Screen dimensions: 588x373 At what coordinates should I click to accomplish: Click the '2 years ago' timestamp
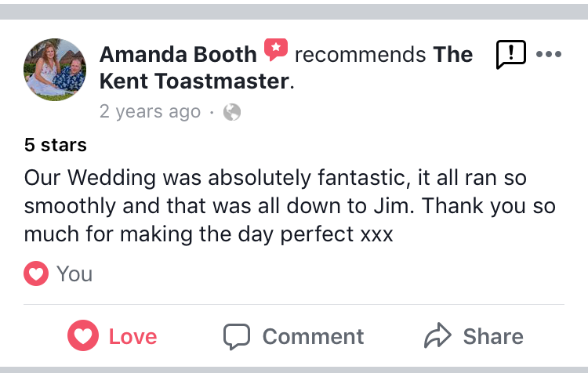tap(150, 111)
